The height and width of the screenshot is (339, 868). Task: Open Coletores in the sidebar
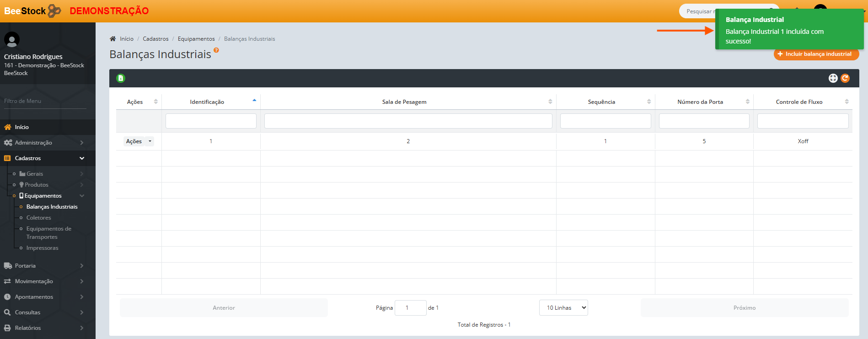(39, 218)
